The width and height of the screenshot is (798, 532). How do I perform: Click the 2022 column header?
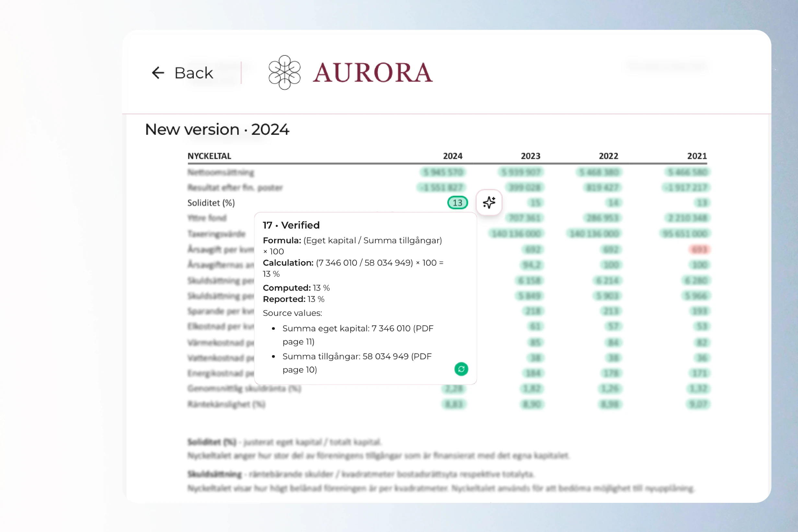point(609,156)
